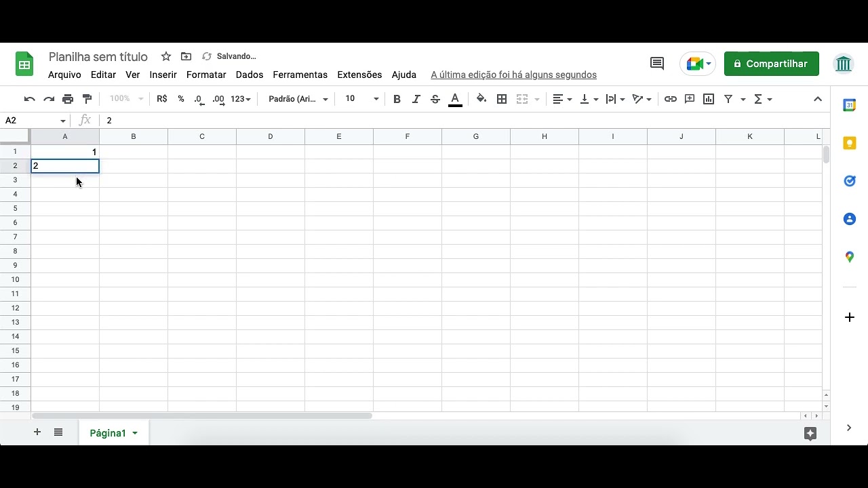Open the functions sigma dropdown
Screen dimensions: 868x488
[763, 99]
